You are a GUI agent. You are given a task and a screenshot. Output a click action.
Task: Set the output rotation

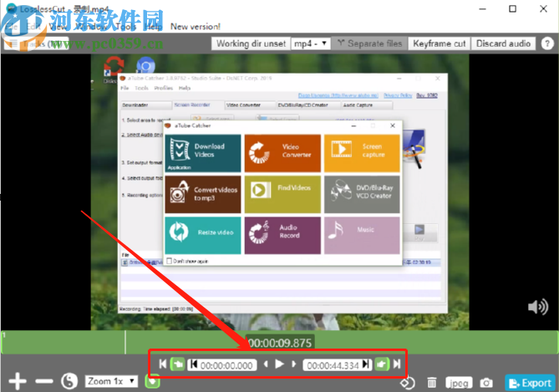click(x=407, y=383)
